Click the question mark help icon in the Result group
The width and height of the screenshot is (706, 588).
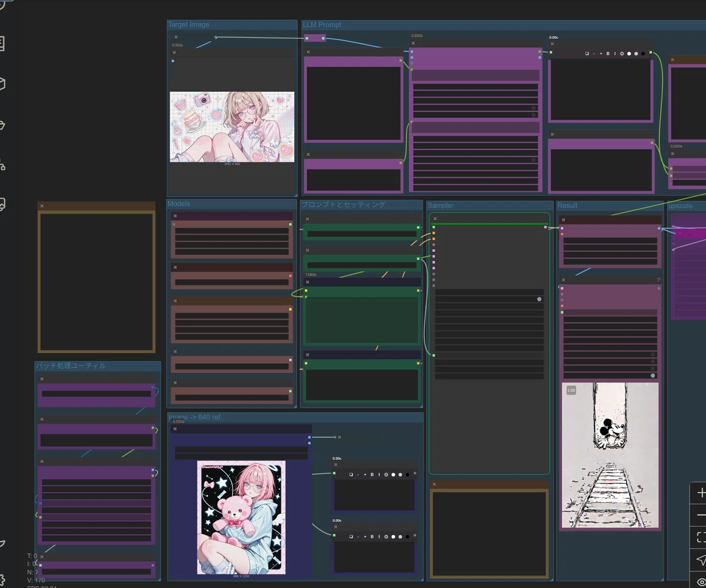pos(658,280)
